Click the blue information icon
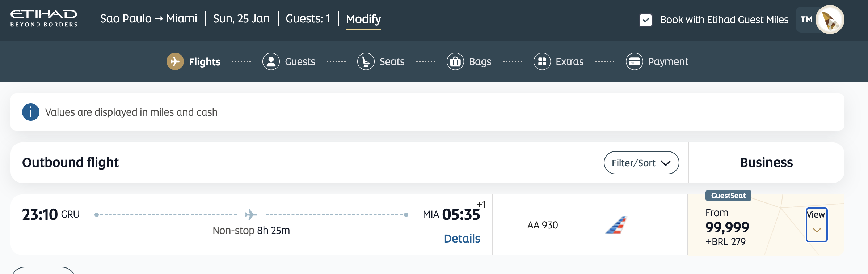This screenshot has height=274, width=868. coord(31,112)
